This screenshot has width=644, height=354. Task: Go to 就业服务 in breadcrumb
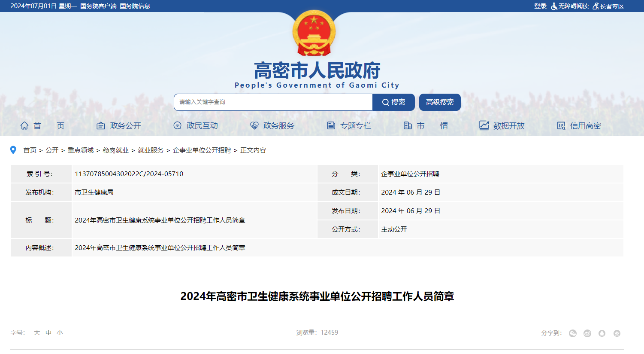point(151,150)
